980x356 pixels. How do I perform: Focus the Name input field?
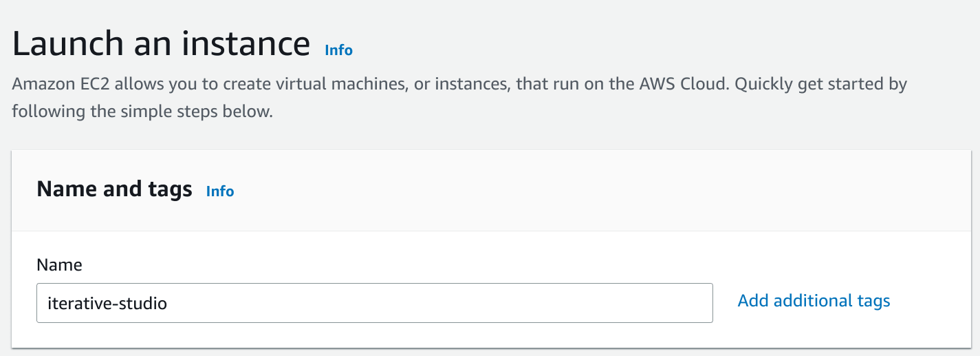pyautogui.click(x=375, y=303)
